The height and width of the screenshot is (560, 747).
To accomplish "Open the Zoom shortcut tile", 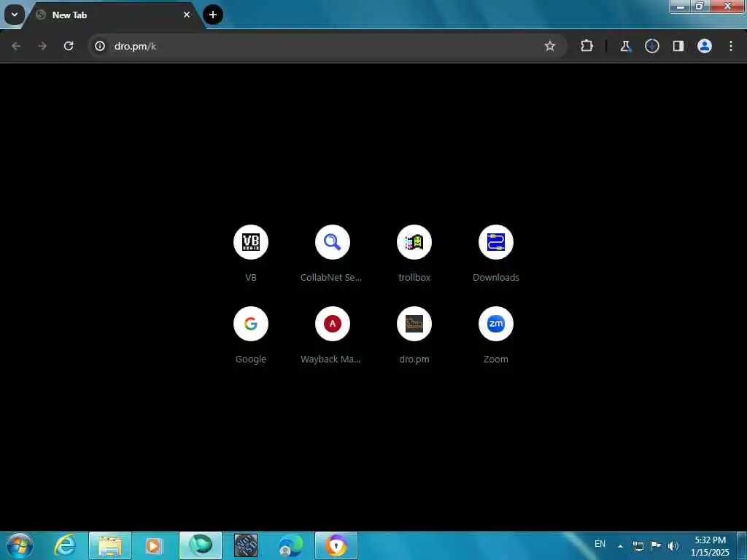I will 495,335.
